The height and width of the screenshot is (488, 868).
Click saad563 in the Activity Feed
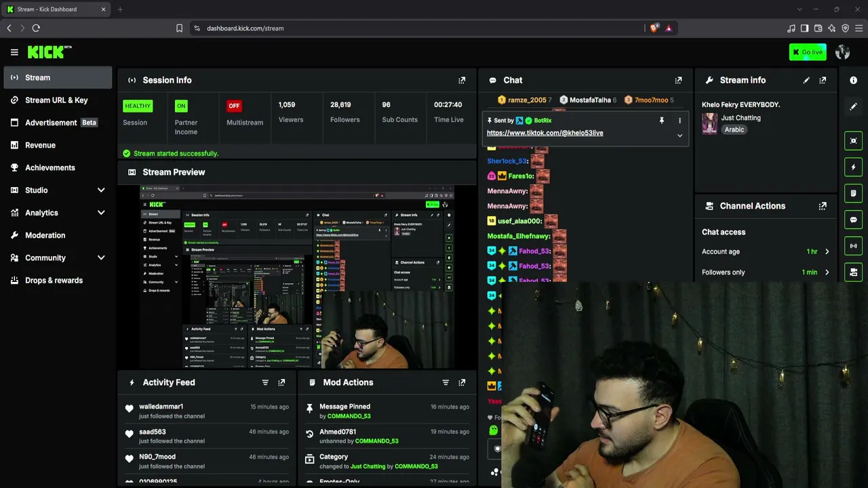[153, 432]
